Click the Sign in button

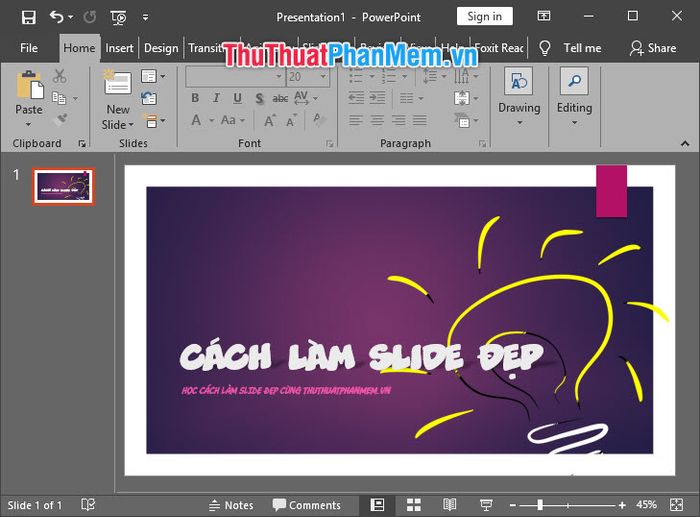tap(484, 17)
